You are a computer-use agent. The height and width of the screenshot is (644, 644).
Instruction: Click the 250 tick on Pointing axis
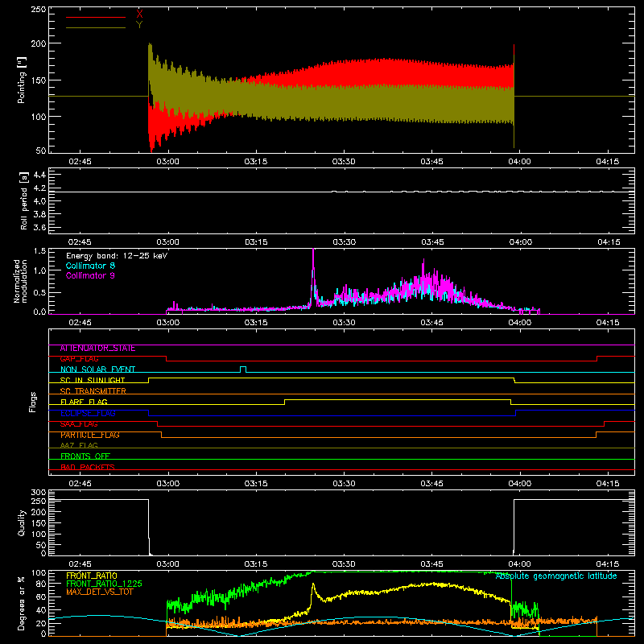(x=39, y=10)
